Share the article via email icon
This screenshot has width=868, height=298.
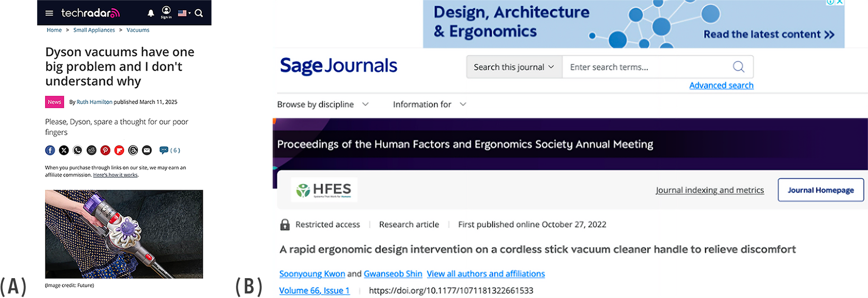click(x=147, y=150)
